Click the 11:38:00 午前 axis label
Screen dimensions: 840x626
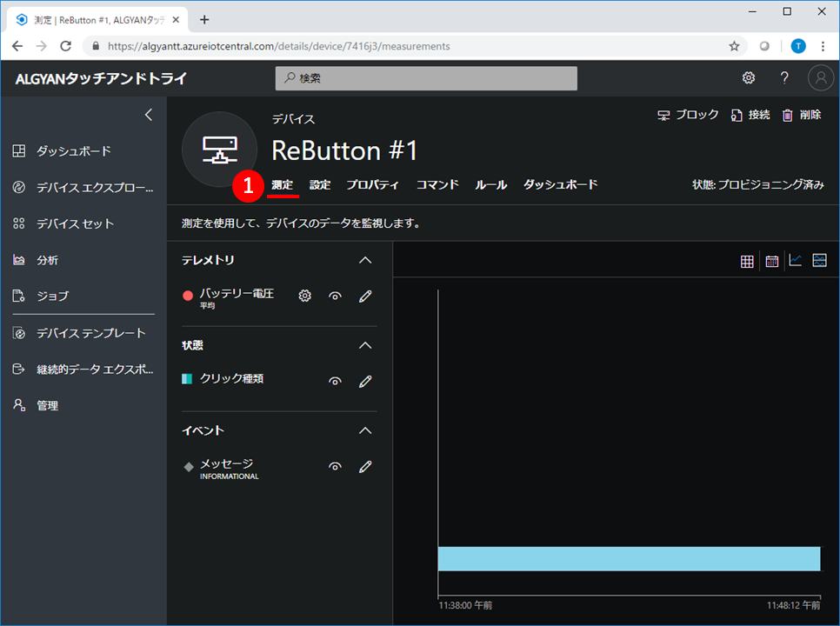tap(465, 606)
